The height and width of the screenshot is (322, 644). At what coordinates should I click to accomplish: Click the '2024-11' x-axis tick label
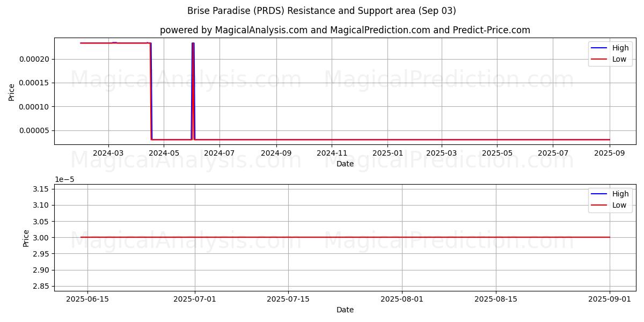click(332, 153)
